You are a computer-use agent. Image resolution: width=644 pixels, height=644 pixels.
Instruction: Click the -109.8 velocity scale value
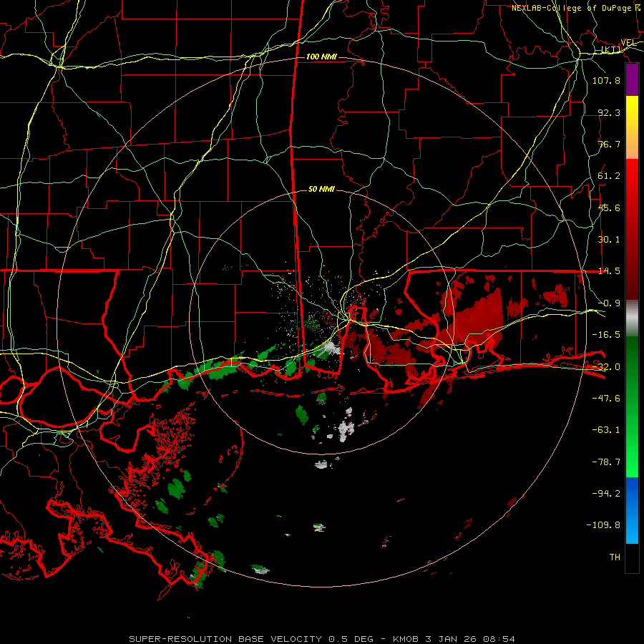tap(603, 525)
